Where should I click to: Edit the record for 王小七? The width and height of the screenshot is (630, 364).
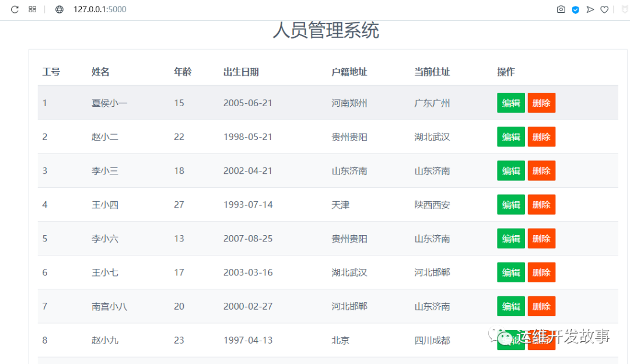510,272
